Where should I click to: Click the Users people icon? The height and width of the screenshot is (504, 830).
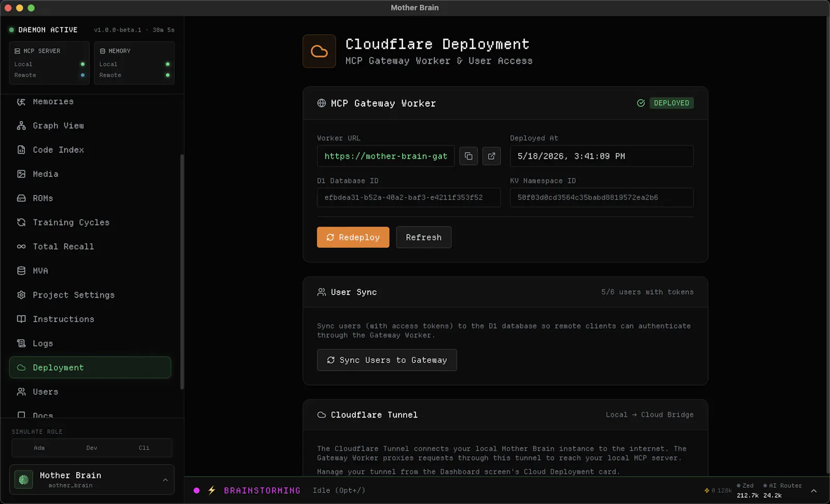[21, 392]
